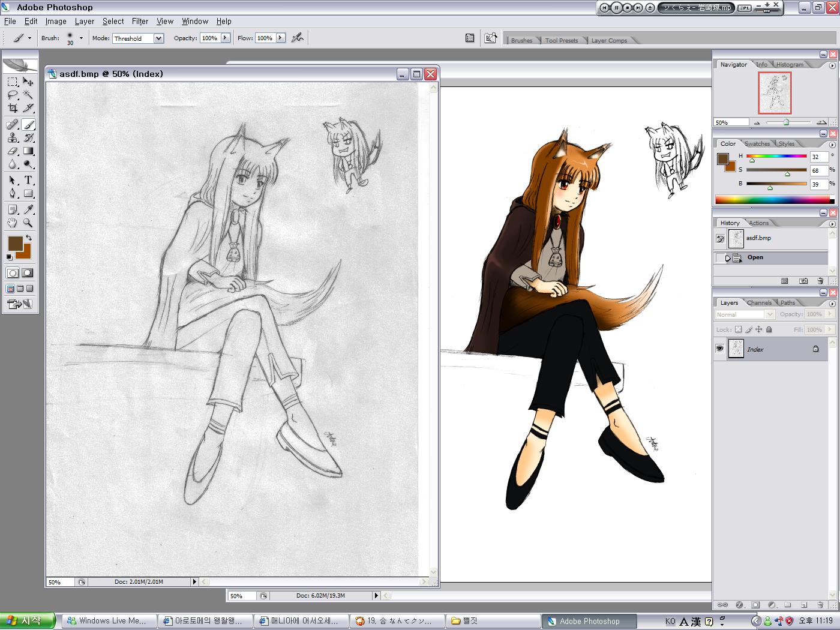This screenshot has width=840, height=630.
Task: Open the History panel flyout menu
Action: [832, 223]
